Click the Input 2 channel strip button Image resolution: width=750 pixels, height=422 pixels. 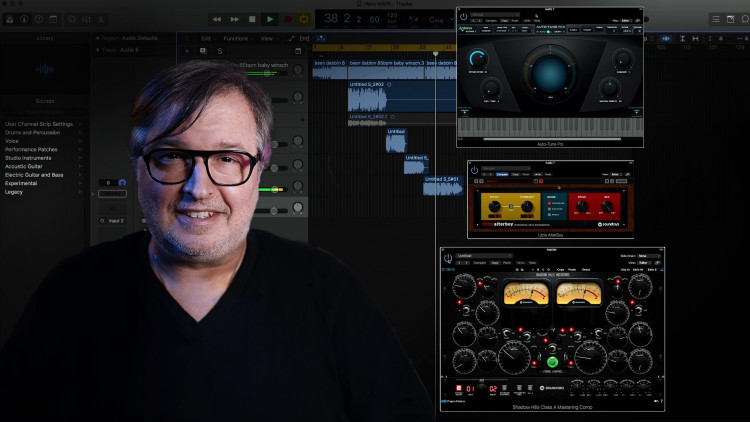point(113,221)
